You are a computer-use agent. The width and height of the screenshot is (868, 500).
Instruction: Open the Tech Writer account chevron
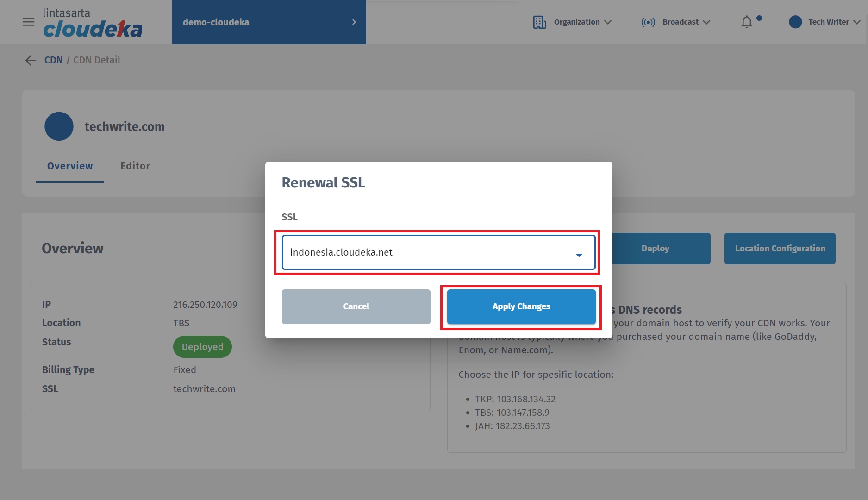click(x=857, y=22)
